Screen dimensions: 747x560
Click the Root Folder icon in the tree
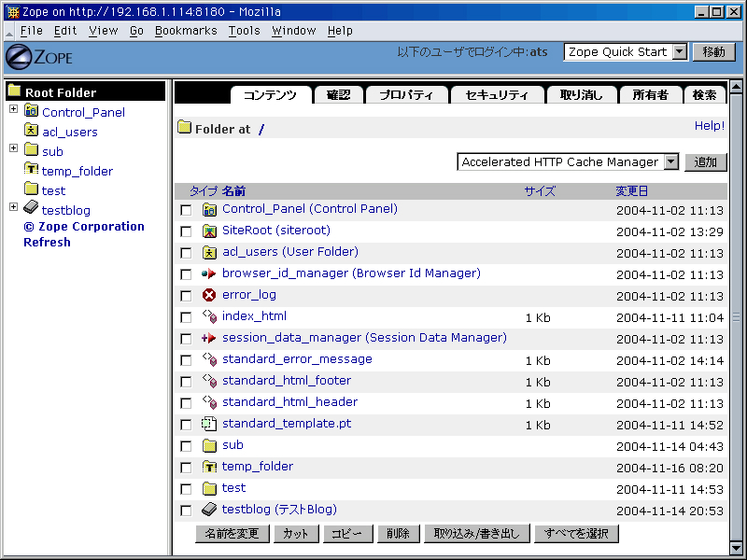(14, 90)
